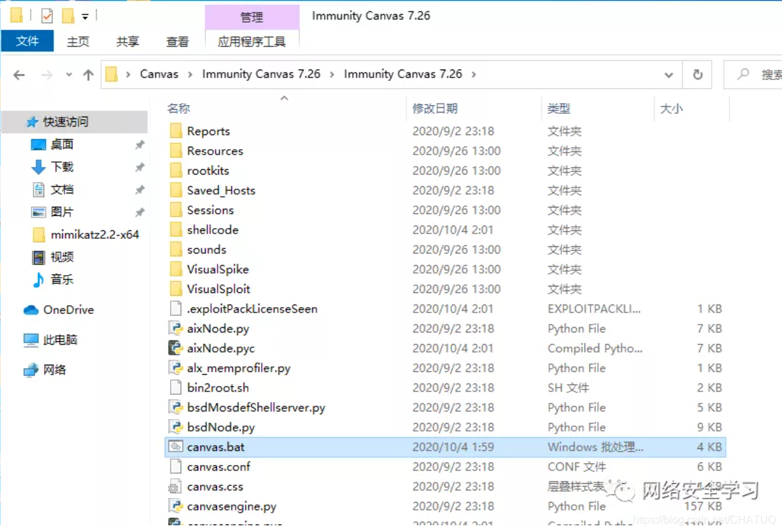Click the Properties quick access toolbar icon

tap(46, 16)
